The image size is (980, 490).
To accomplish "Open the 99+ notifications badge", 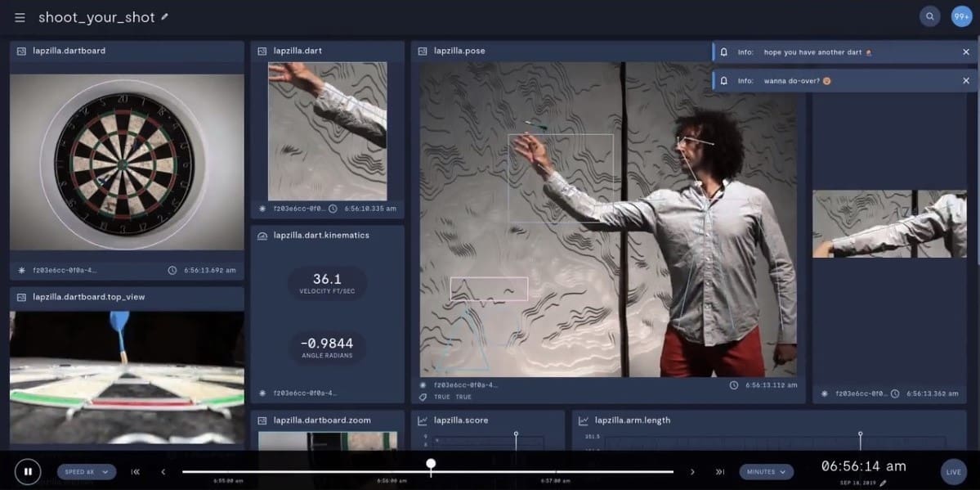I will coord(961,17).
